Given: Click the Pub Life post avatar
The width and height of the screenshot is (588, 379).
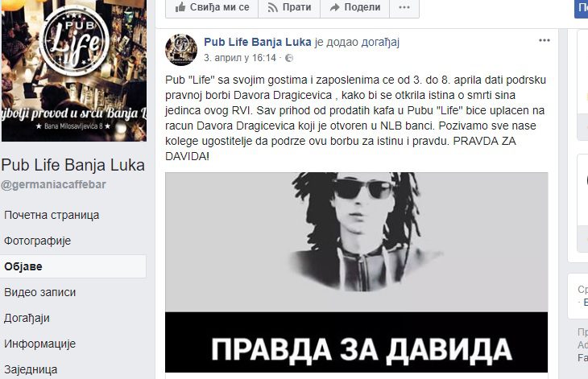Looking at the screenshot, I should point(181,50).
